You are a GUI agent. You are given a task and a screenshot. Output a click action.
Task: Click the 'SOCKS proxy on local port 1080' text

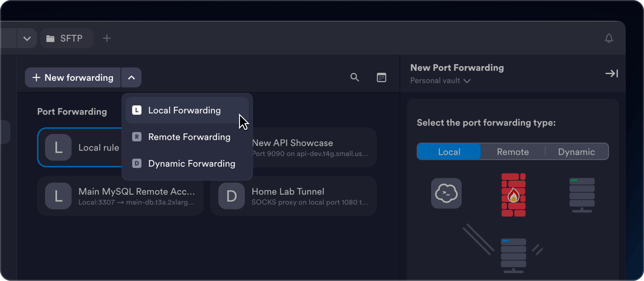pyautogui.click(x=310, y=202)
